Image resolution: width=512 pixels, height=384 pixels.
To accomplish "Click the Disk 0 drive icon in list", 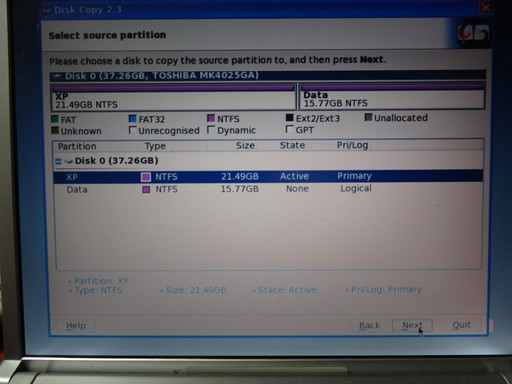I will pos(69,162).
